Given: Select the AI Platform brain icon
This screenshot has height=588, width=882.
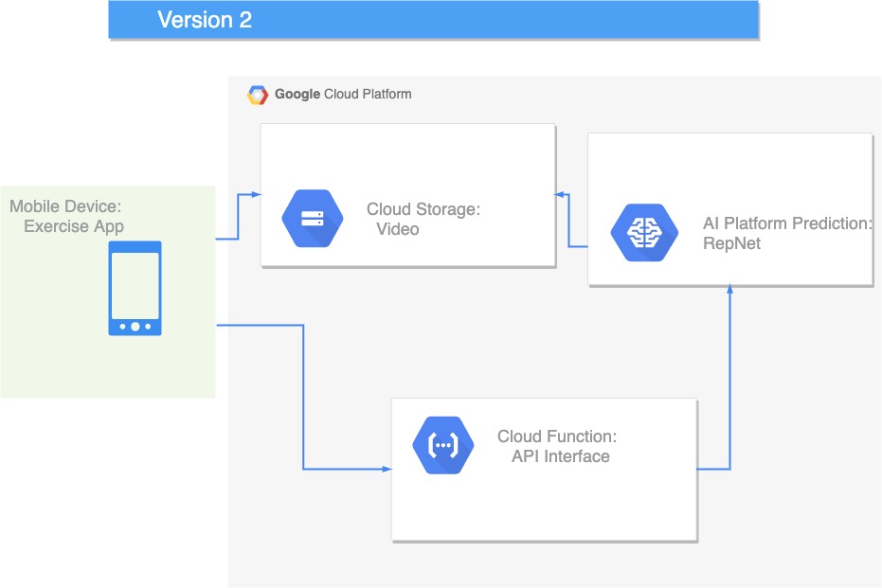Looking at the screenshot, I should click(x=644, y=233).
